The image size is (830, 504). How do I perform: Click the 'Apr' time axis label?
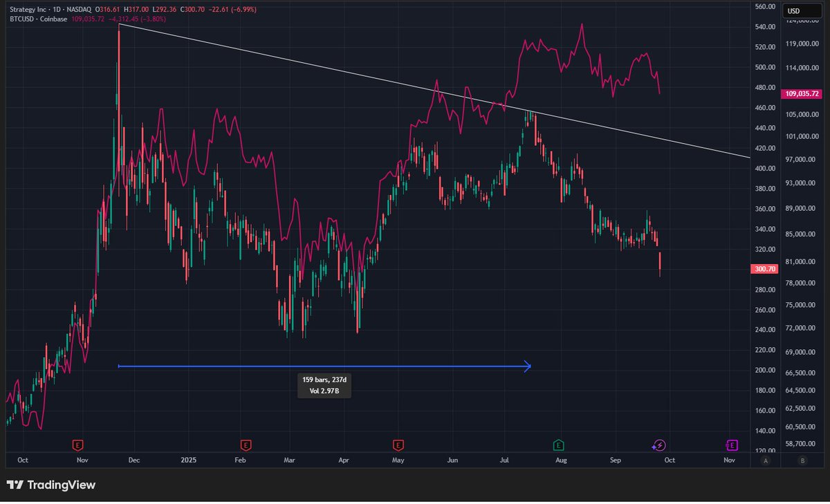[344, 460]
